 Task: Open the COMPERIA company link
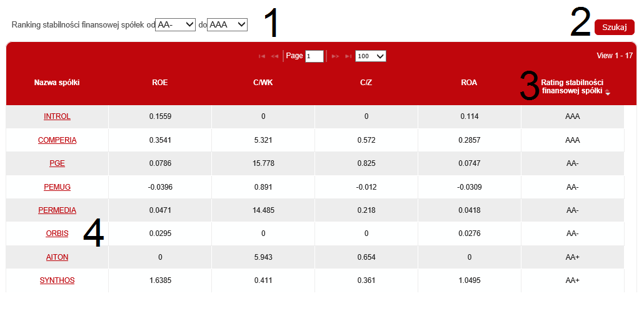pos(57,140)
